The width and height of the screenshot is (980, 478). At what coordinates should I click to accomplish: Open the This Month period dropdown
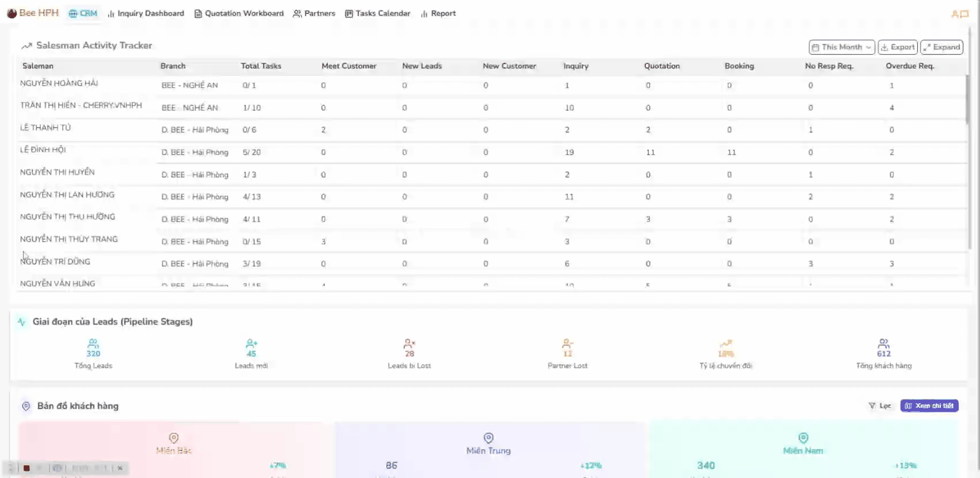(x=841, y=47)
